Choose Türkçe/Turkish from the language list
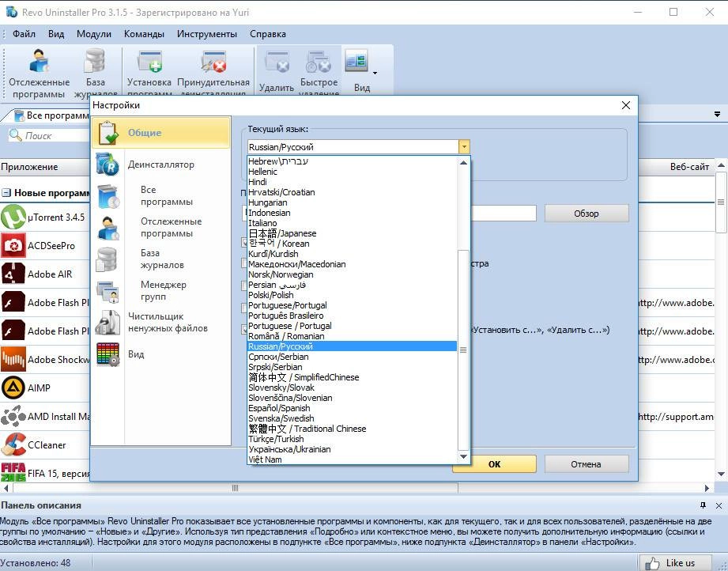 click(x=352, y=439)
